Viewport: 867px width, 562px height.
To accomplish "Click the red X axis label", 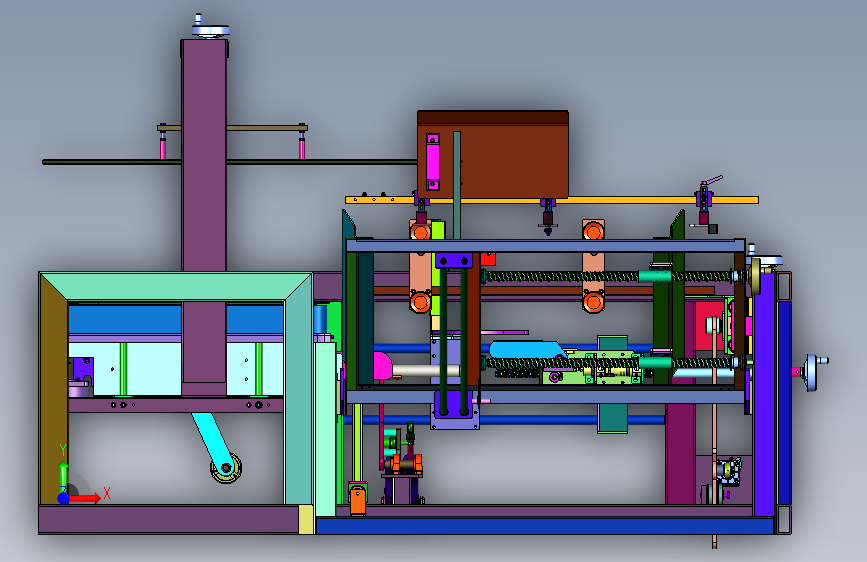I will (107, 493).
